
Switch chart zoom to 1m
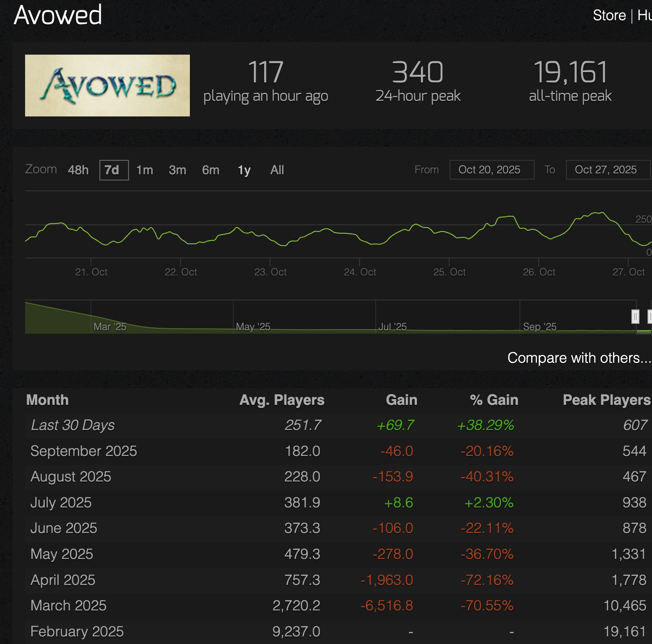click(145, 170)
